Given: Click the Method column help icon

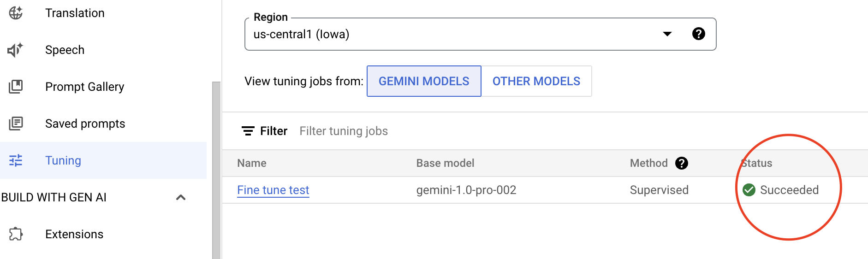Looking at the screenshot, I should click(682, 163).
